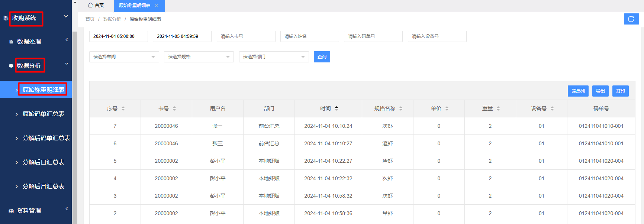
Task: Click 首页 breadcrumb link
Action: point(90,19)
